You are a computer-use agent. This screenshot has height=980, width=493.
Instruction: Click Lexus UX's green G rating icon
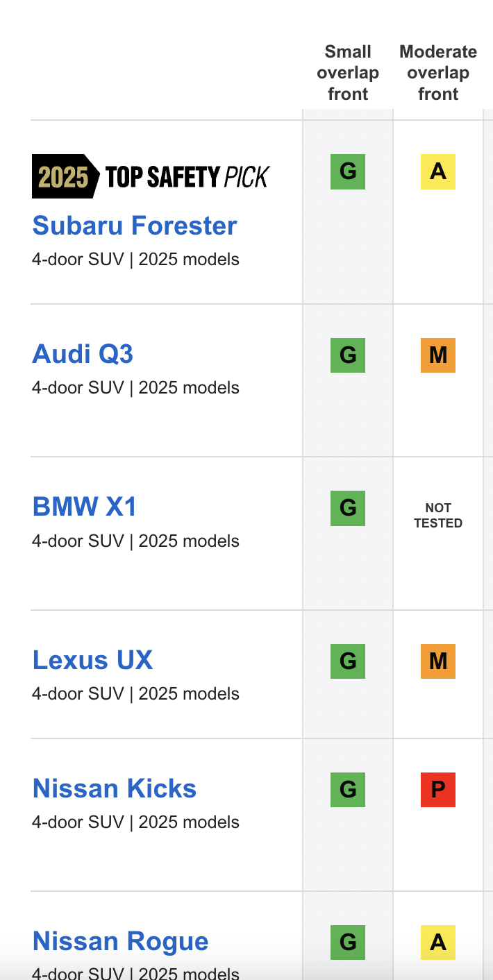348,661
